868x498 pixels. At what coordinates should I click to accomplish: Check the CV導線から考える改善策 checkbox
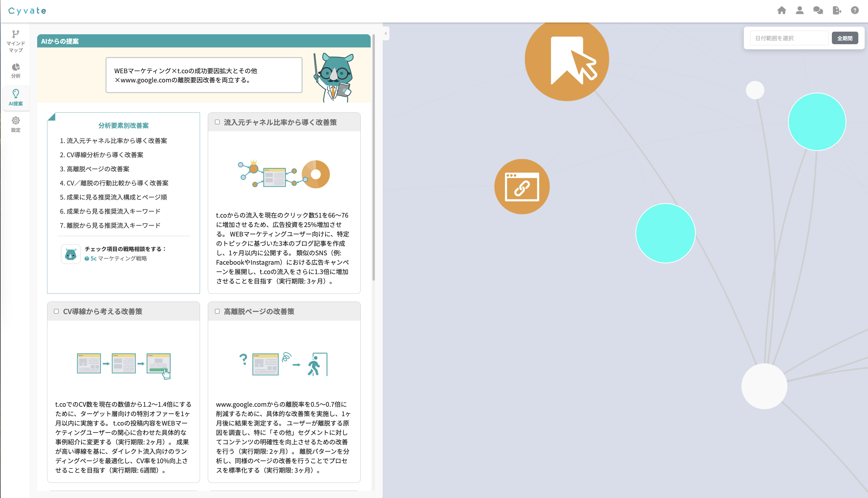[56, 311]
